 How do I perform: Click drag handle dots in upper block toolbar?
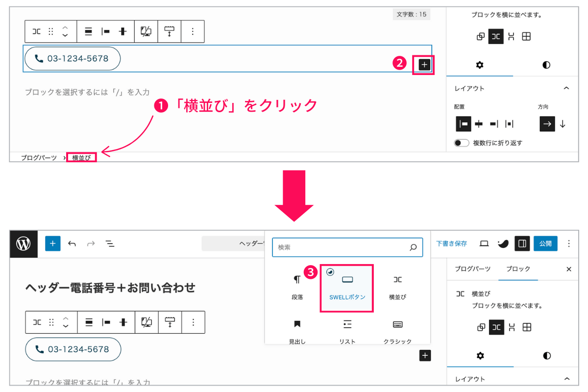(x=51, y=31)
